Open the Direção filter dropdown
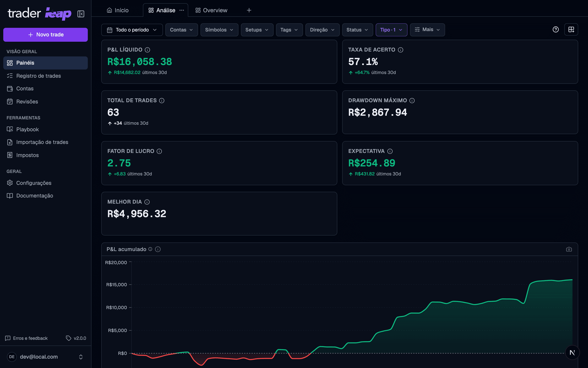Screen dimensions: 588x368 point(322,30)
